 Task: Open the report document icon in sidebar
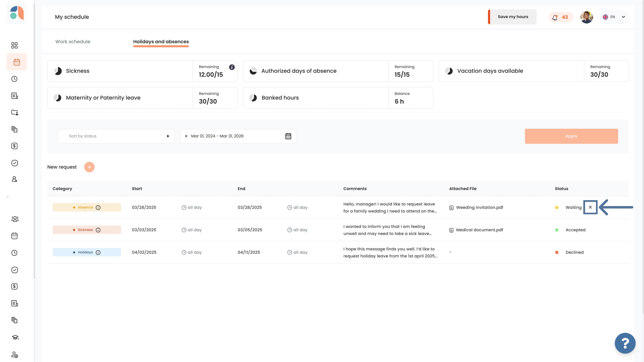pyautogui.click(x=14, y=96)
